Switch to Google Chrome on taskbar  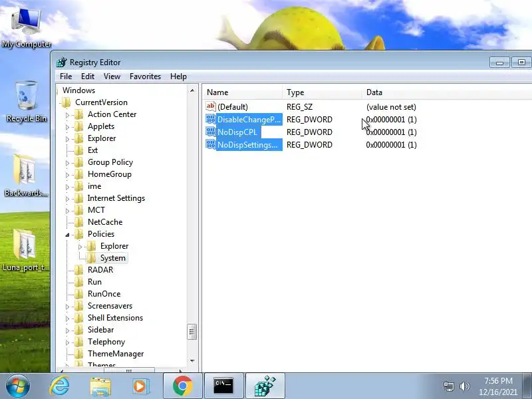click(x=182, y=386)
